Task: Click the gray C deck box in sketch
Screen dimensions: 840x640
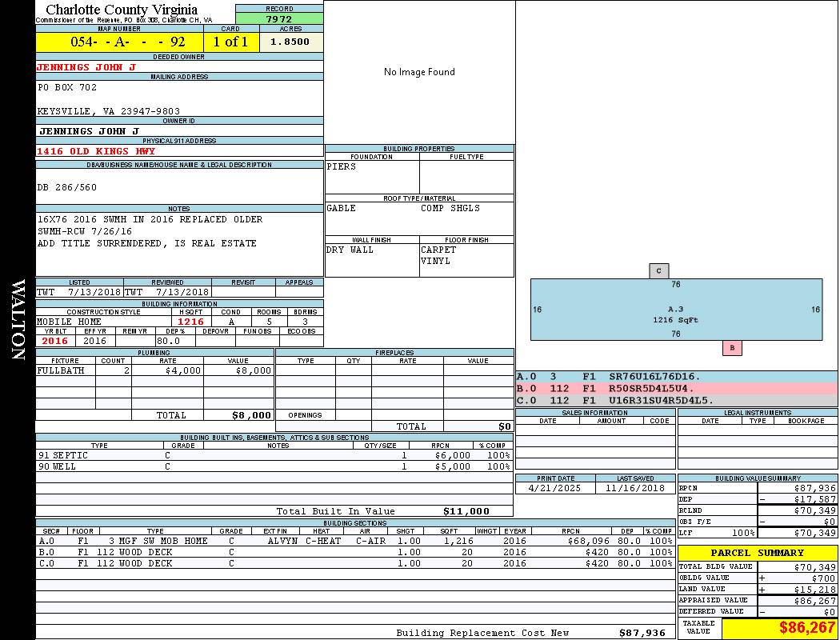Action: pyautogui.click(x=658, y=271)
